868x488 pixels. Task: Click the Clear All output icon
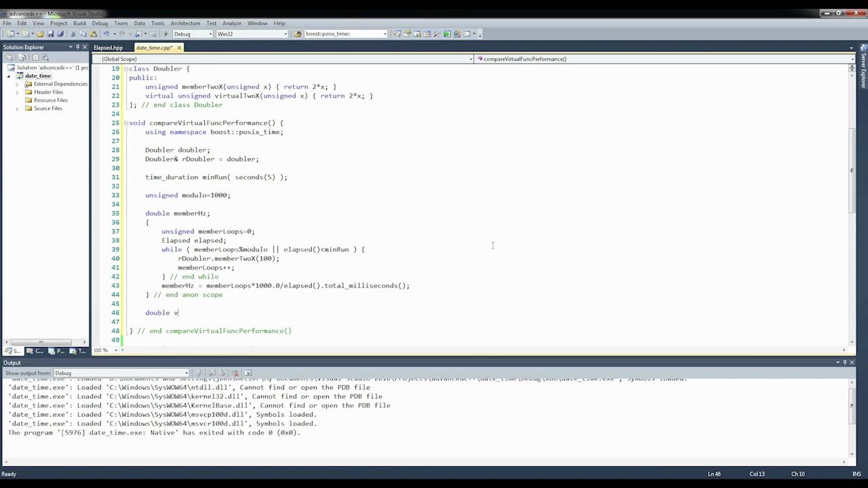[x=236, y=373]
